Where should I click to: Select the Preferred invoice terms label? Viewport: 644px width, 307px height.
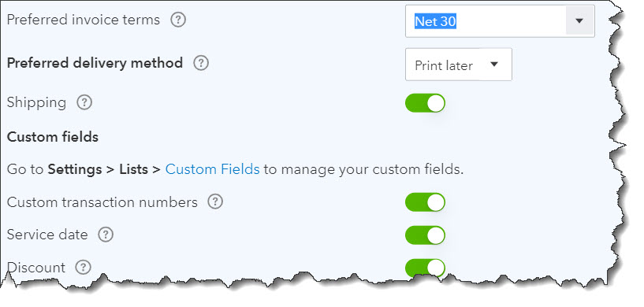84,20
